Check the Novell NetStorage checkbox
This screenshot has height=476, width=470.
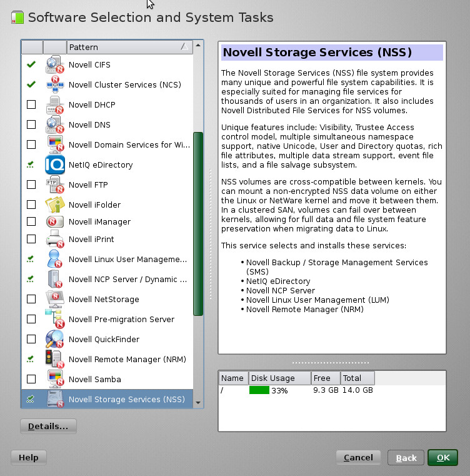(x=31, y=299)
